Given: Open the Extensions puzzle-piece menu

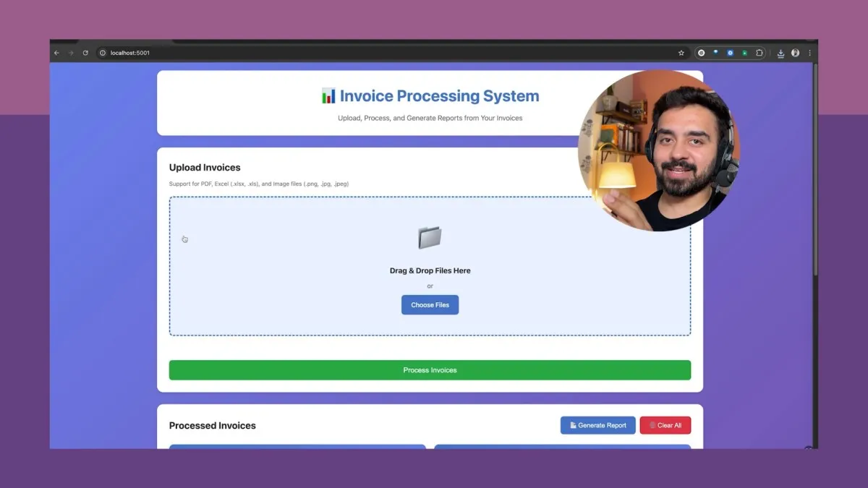Looking at the screenshot, I should click(x=759, y=53).
